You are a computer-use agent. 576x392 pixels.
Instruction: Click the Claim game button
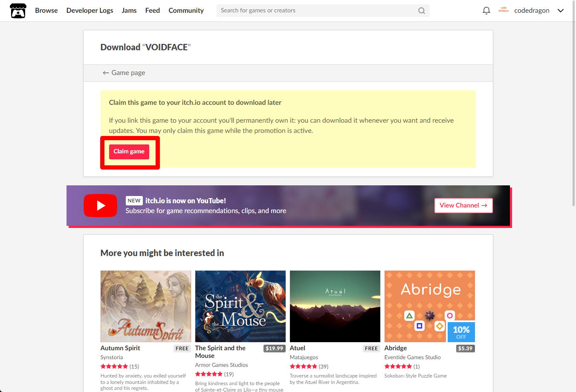click(x=129, y=152)
